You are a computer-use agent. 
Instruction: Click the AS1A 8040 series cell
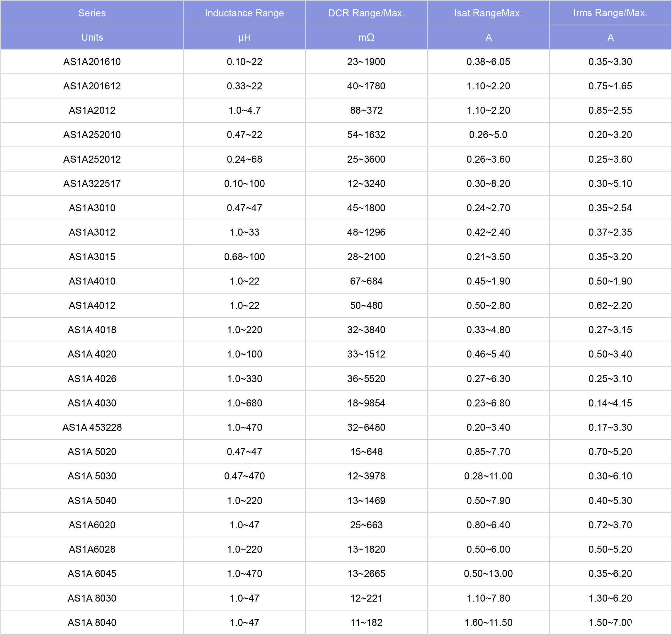[x=92, y=622]
